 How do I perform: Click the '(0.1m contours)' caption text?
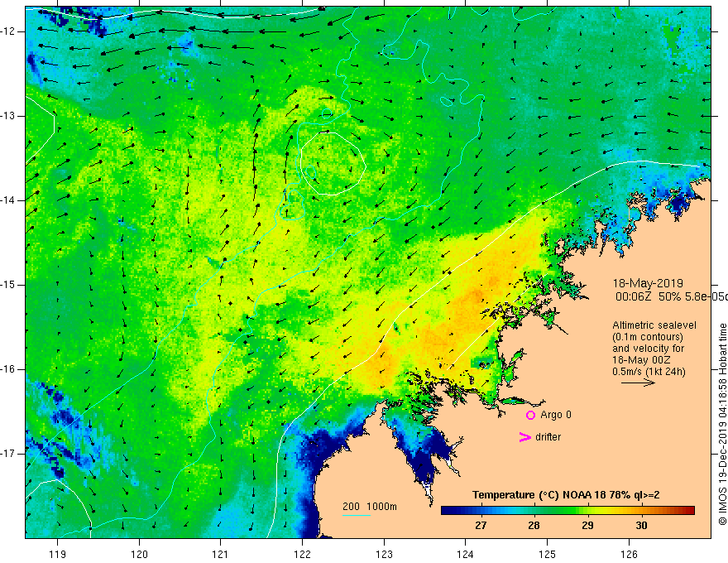coord(648,337)
